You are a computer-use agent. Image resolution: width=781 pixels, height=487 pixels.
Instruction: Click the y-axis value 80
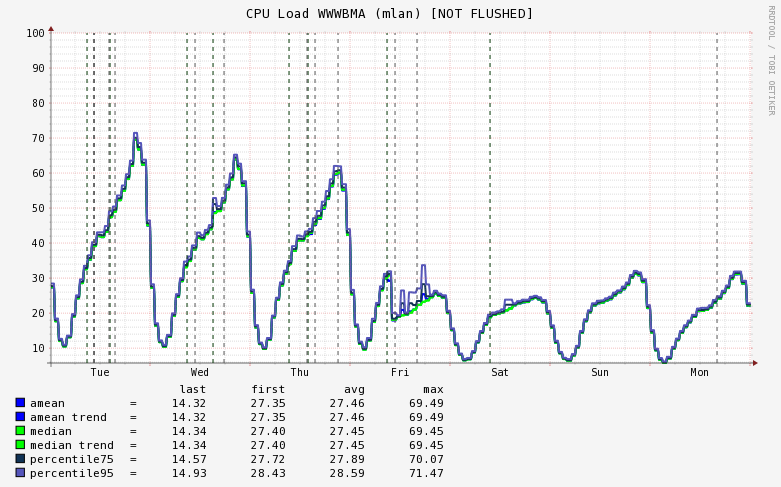click(38, 103)
